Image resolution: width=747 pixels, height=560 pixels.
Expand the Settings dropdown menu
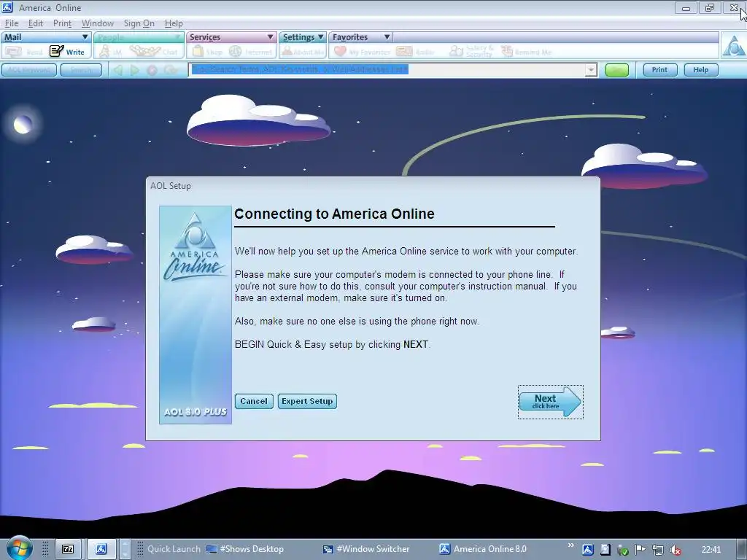coord(321,37)
